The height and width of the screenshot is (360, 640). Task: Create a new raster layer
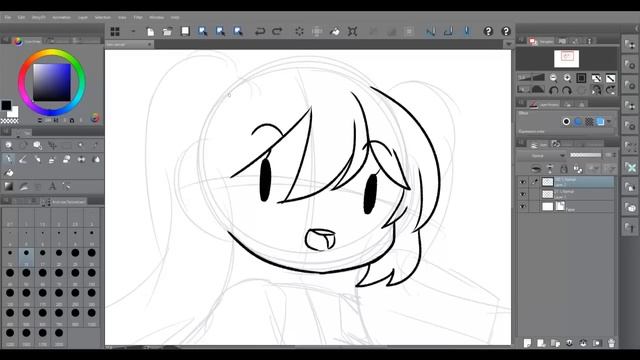pos(527,343)
